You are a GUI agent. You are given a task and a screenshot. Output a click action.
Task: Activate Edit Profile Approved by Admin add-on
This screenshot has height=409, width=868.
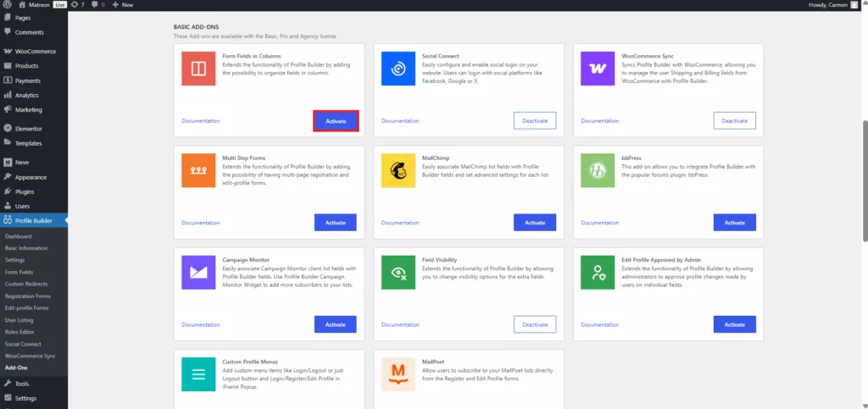click(x=735, y=324)
